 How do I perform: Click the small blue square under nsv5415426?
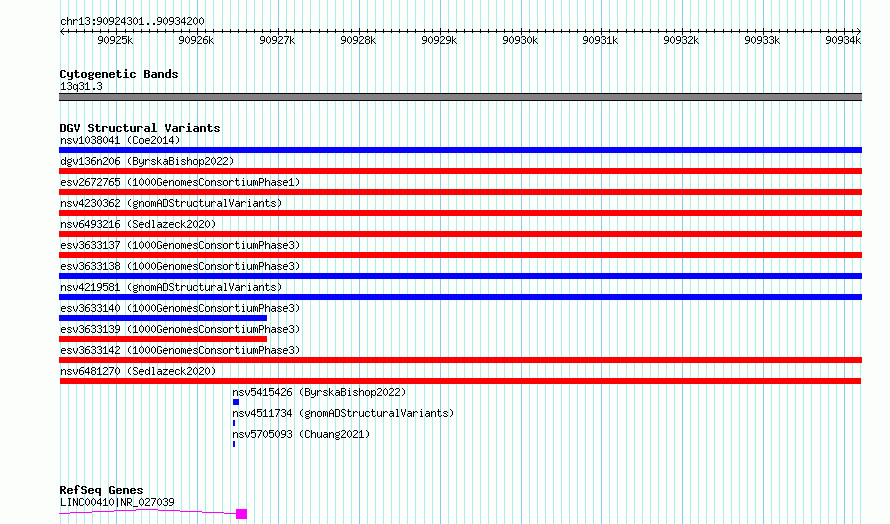236,402
